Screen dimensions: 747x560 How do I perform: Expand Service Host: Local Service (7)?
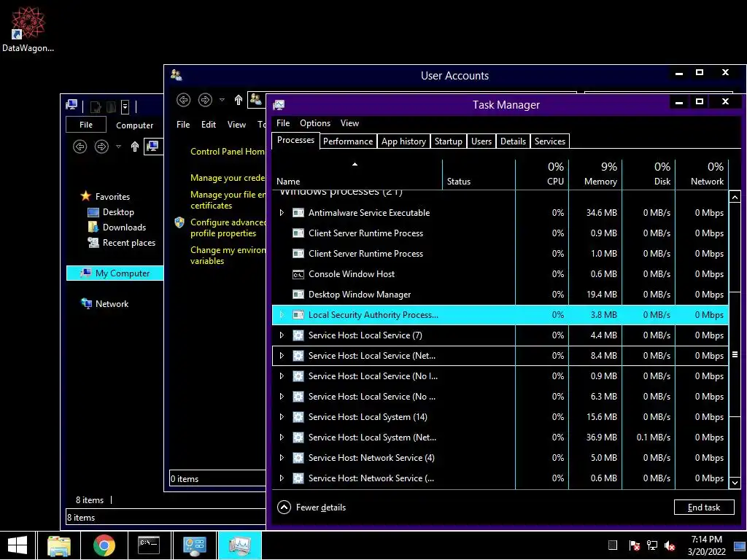pos(282,335)
